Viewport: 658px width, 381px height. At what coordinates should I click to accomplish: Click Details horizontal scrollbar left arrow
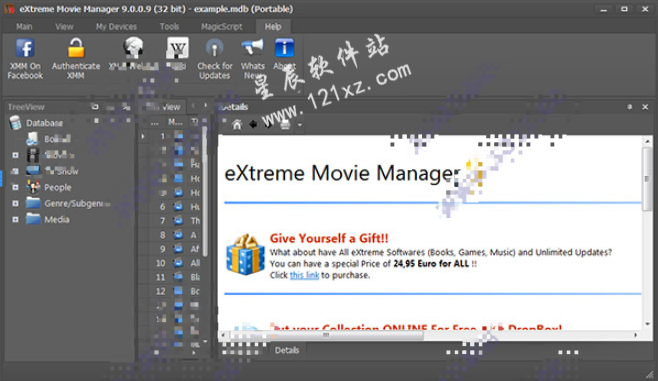click(223, 335)
